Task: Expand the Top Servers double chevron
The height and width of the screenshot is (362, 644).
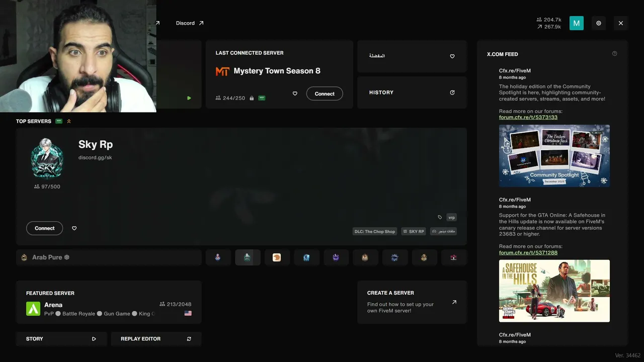Action: coord(69,121)
